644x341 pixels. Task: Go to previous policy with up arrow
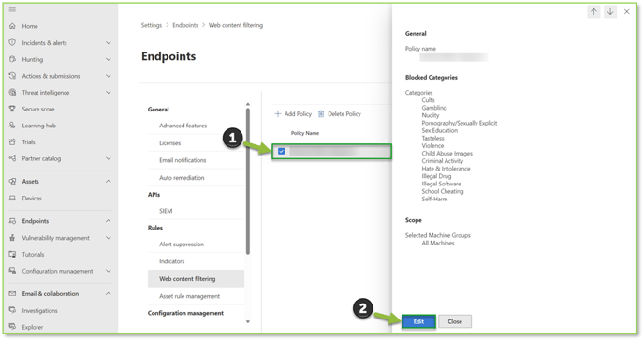pyautogui.click(x=593, y=12)
